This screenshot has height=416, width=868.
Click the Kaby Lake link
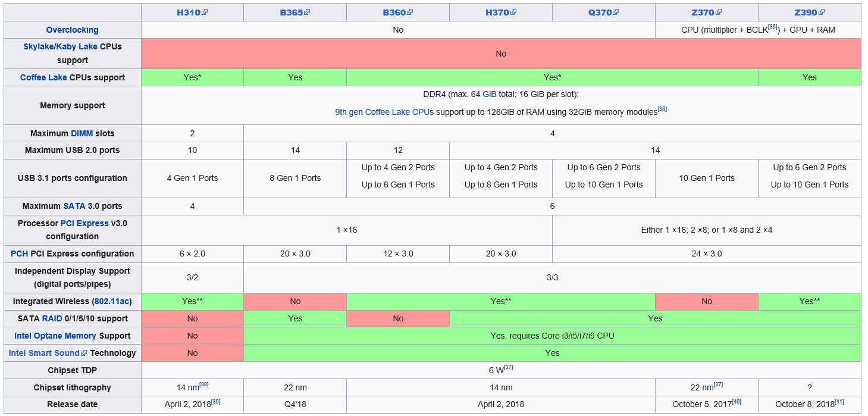(x=77, y=46)
